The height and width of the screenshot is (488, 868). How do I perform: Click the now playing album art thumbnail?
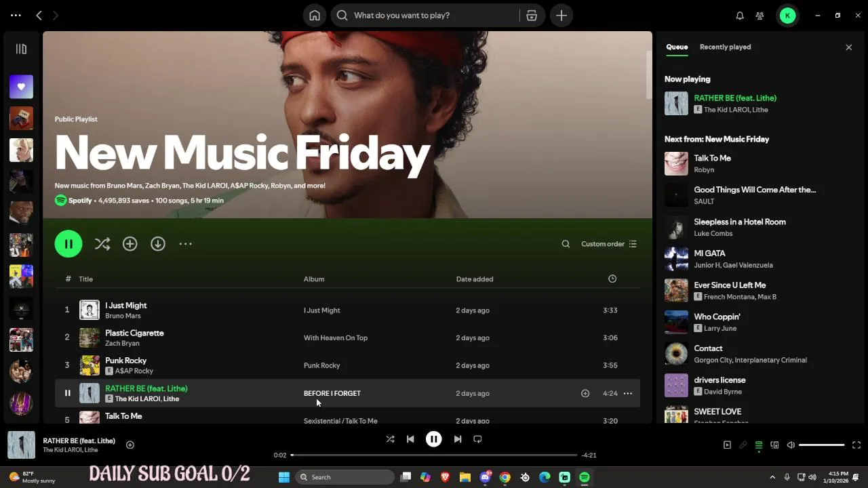click(21, 445)
